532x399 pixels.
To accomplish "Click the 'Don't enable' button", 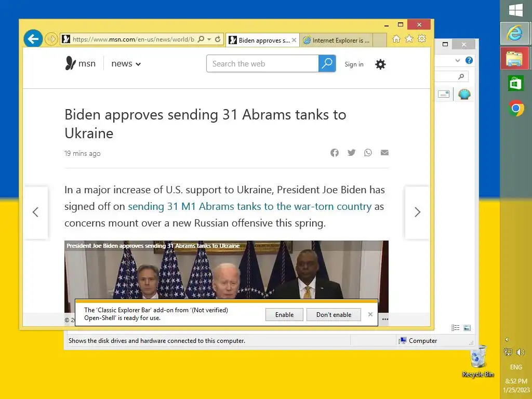I will coord(334,315).
